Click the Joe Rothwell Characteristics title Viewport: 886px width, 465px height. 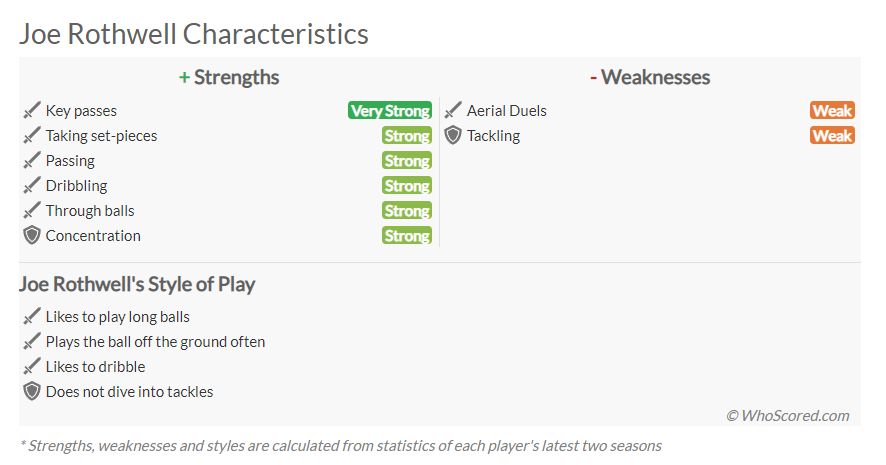point(194,34)
